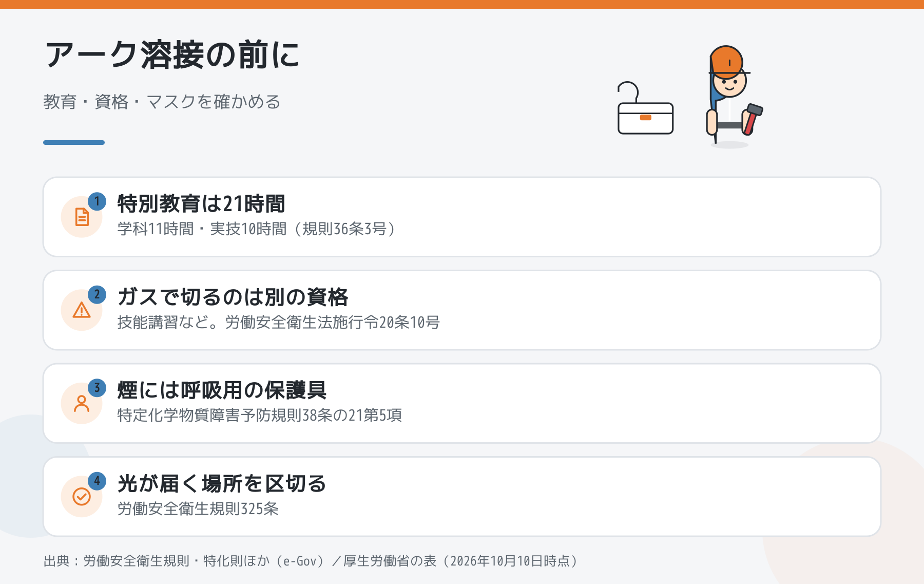Click the toolbox illustration near the title

point(645,108)
